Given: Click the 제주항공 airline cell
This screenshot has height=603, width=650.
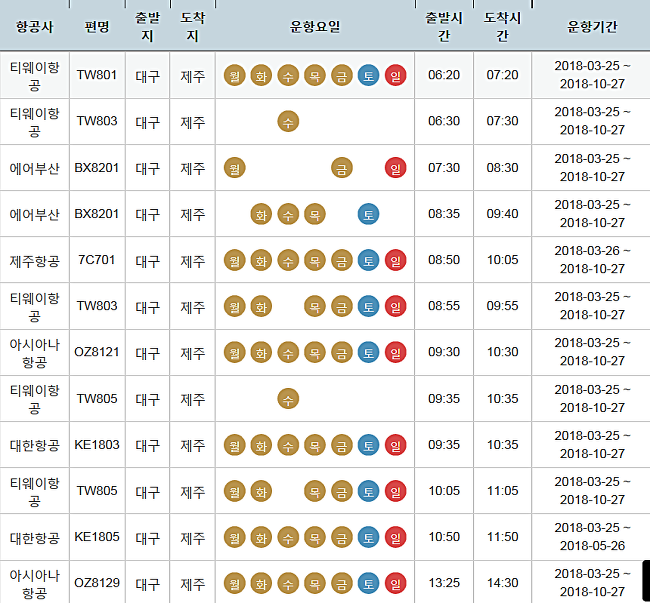Looking at the screenshot, I should tap(35, 261).
